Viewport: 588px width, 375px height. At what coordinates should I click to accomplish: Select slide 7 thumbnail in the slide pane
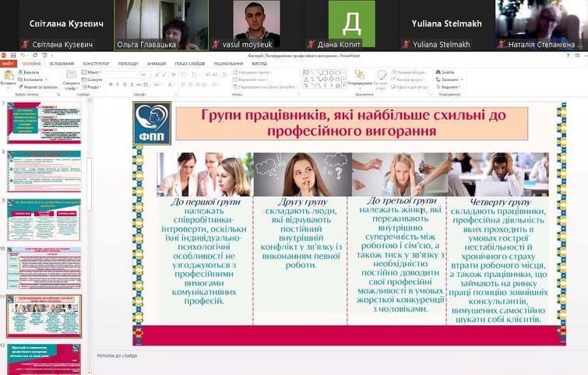[44, 123]
